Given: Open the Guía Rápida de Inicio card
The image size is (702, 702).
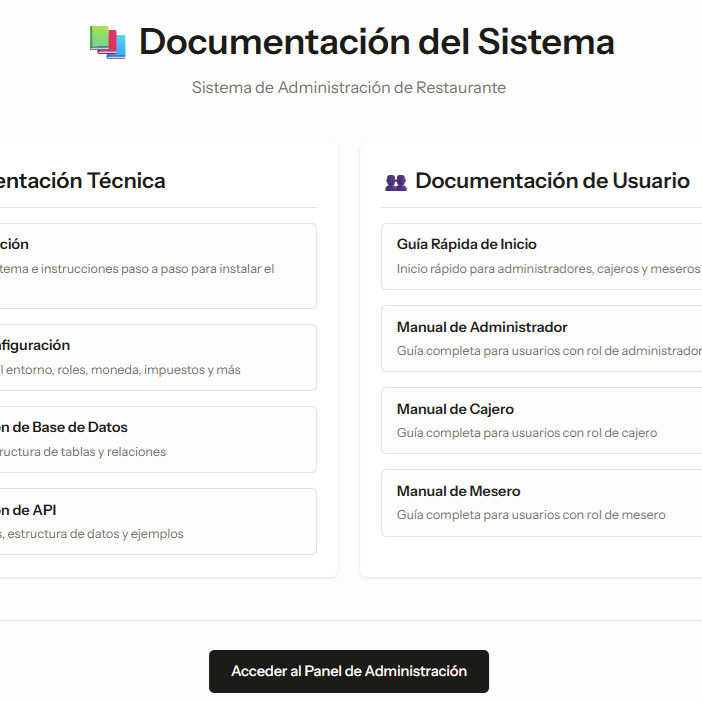Looking at the screenshot, I should click(x=541, y=257).
